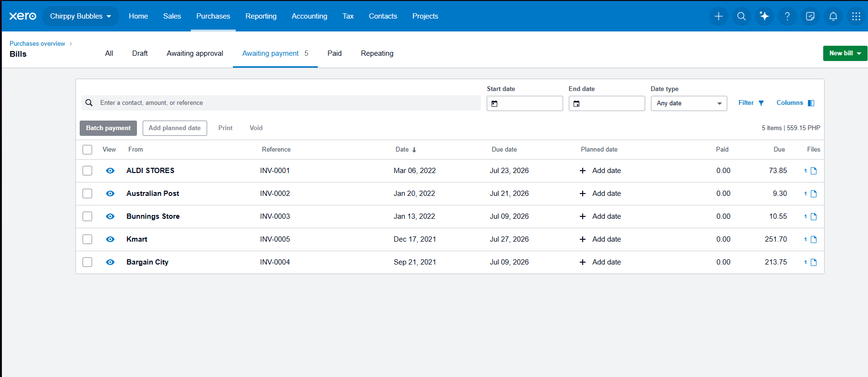The height and width of the screenshot is (377, 868).
Task: Open the apps grid icon
Action: [x=856, y=16]
